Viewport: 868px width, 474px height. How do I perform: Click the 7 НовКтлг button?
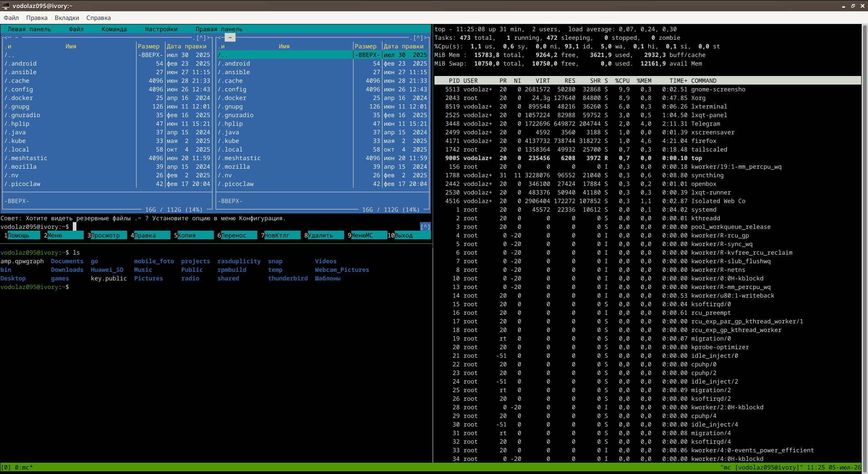[x=281, y=235]
